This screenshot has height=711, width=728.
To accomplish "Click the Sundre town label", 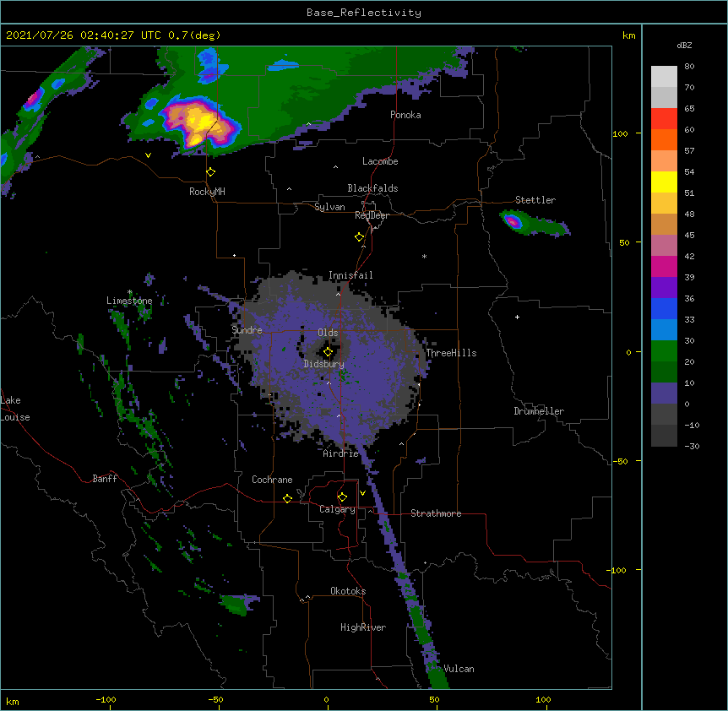I will click(247, 330).
